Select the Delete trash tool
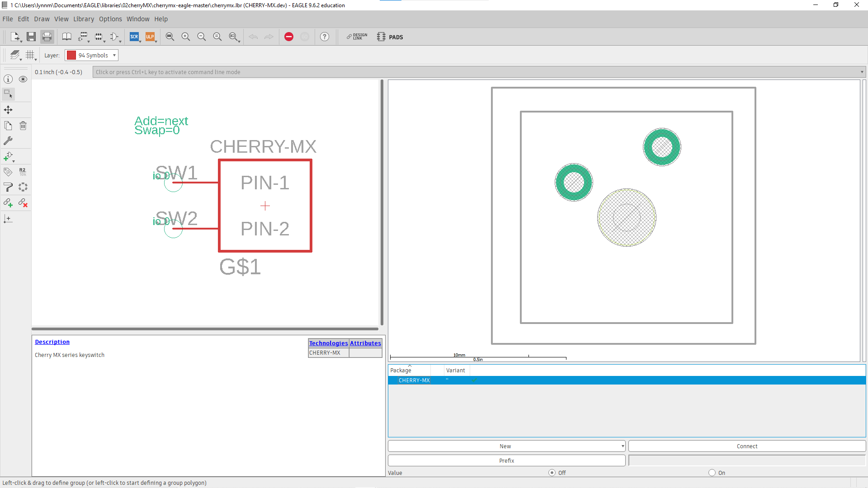Viewport: 868px width, 488px height. point(23,126)
